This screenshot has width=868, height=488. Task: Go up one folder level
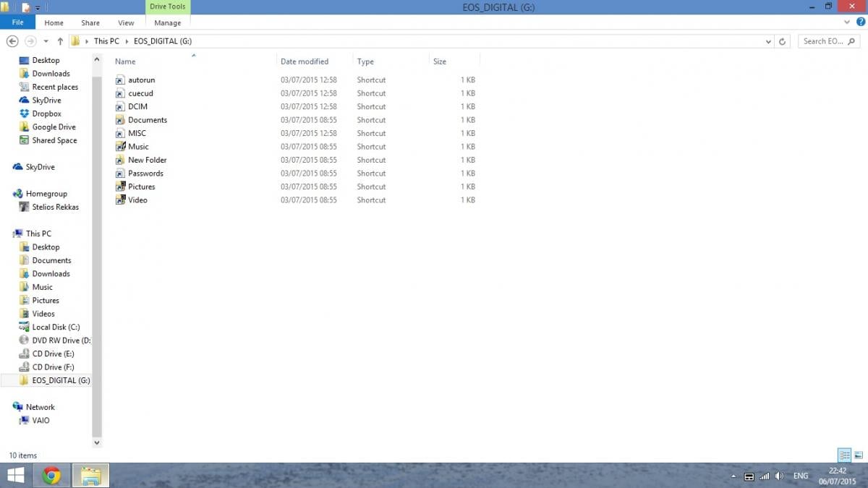pyautogui.click(x=60, y=41)
